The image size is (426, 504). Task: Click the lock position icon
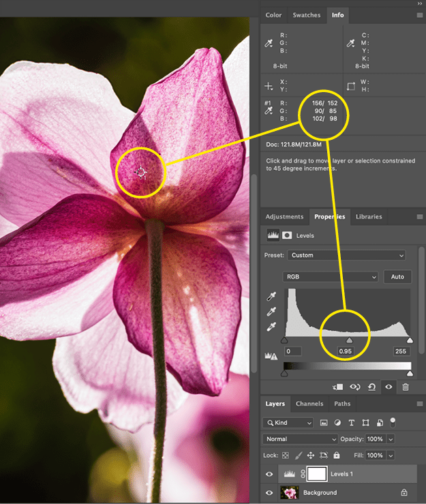(x=310, y=455)
